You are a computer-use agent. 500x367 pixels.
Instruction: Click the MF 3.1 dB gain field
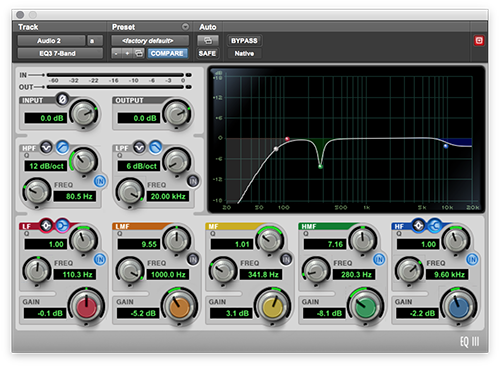coord(231,313)
